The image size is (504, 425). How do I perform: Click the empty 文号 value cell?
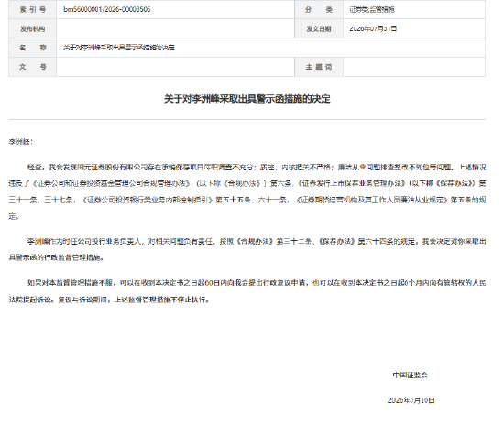(175, 67)
